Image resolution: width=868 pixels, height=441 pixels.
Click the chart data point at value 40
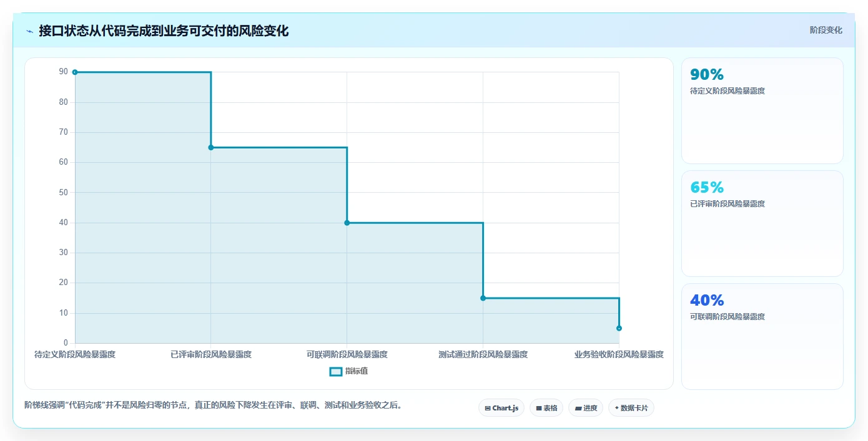pyautogui.click(x=347, y=223)
